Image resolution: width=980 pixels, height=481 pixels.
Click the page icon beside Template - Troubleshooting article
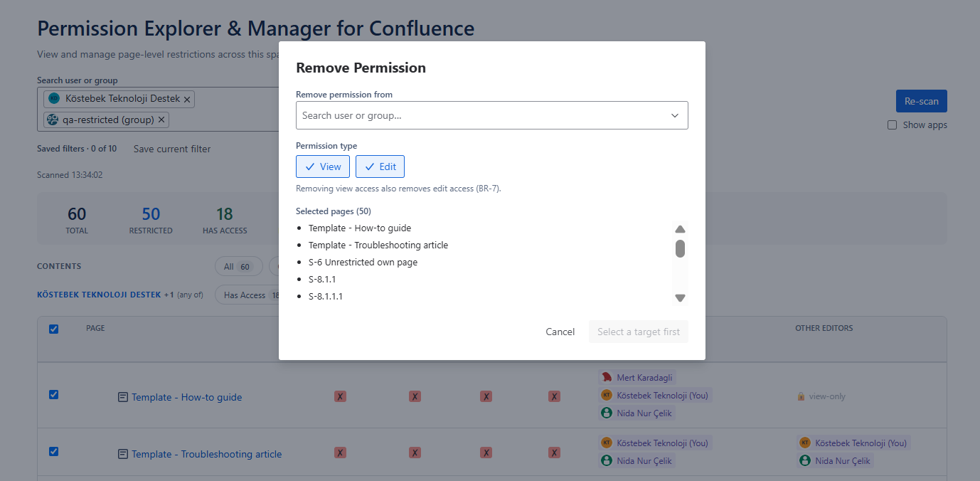(122, 454)
